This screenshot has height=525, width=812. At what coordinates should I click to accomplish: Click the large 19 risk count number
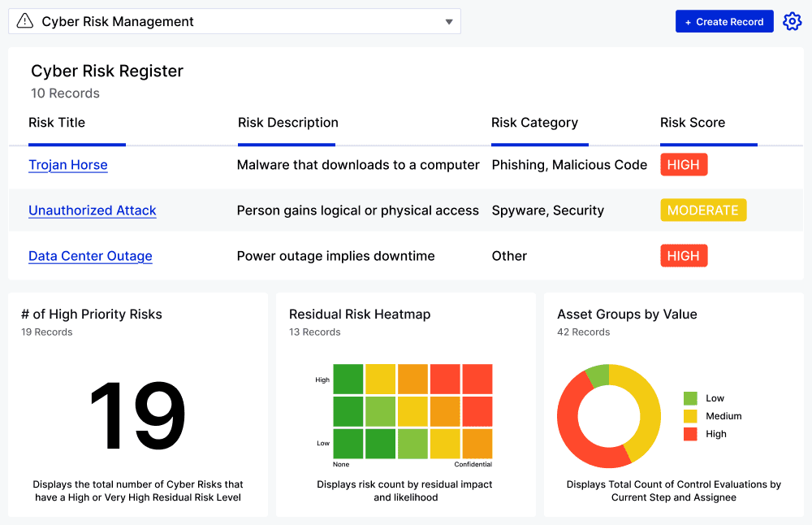pyautogui.click(x=137, y=414)
